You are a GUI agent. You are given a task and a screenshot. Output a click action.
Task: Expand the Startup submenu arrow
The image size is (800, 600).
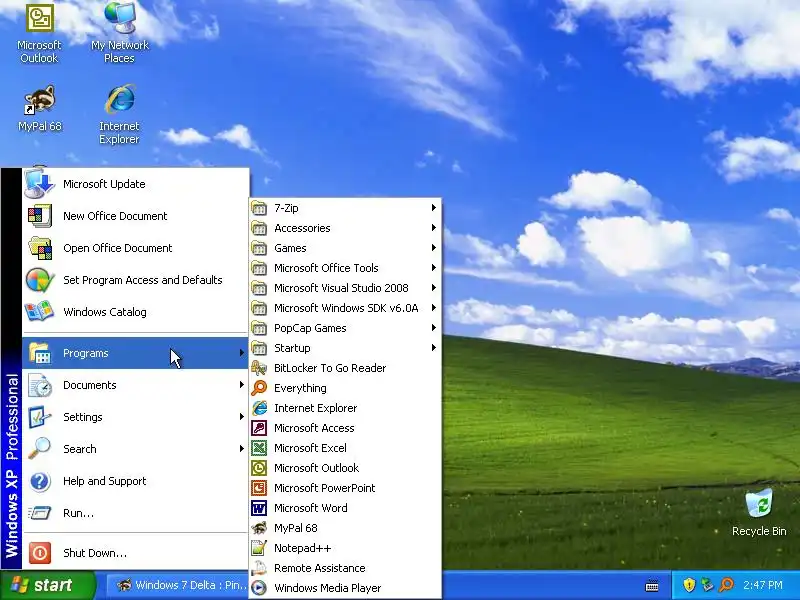point(434,347)
